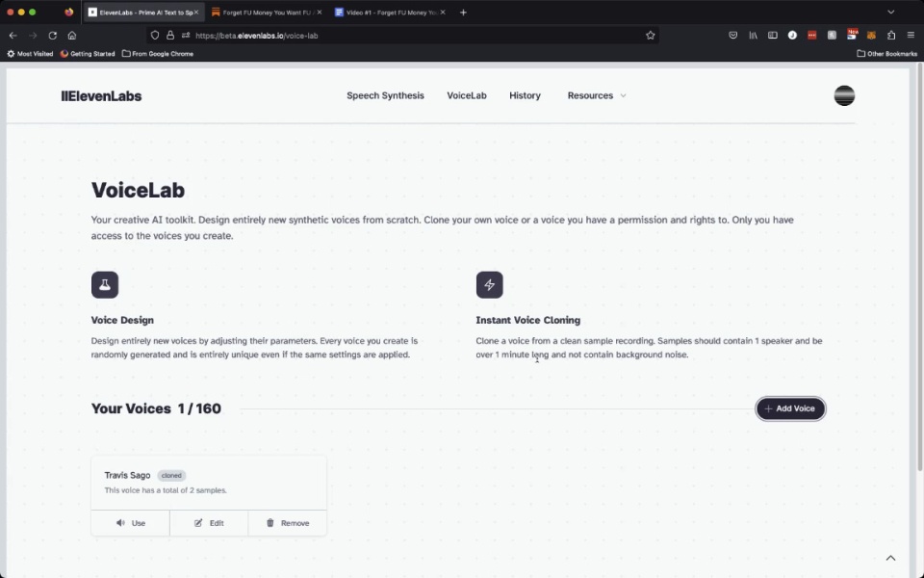Open the Most Visited bookmarks

[x=30, y=54]
